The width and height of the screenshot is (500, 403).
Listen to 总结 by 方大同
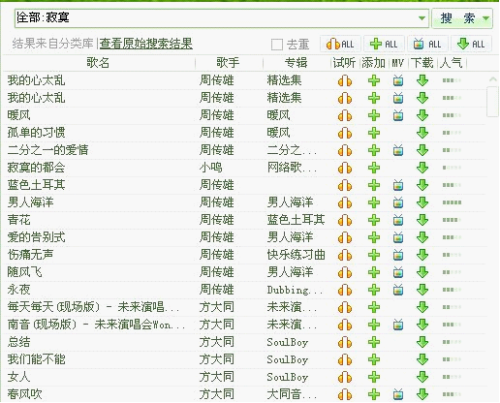pos(345,342)
